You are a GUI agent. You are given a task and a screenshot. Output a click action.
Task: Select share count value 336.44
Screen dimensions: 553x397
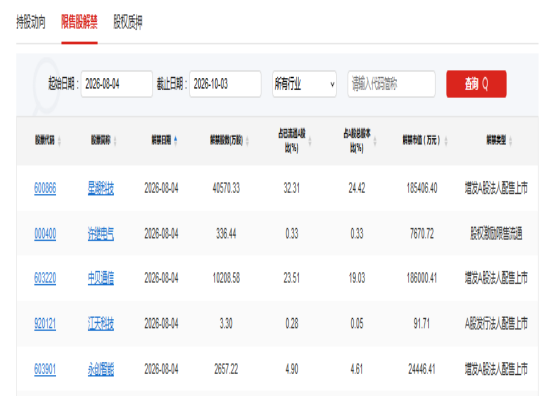point(226,234)
